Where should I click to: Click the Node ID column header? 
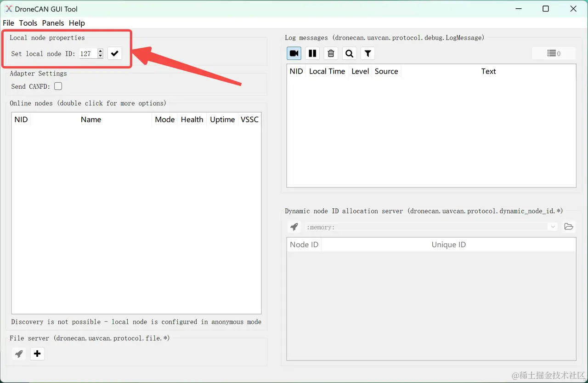(304, 245)
